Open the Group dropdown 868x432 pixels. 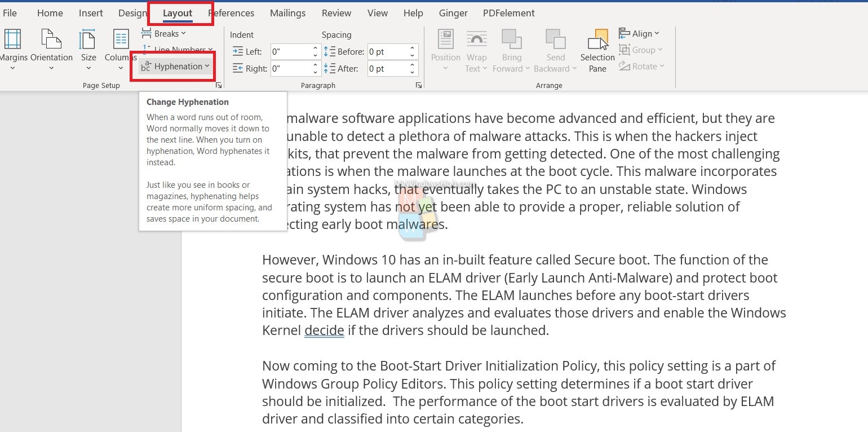[x=641, y=50]
